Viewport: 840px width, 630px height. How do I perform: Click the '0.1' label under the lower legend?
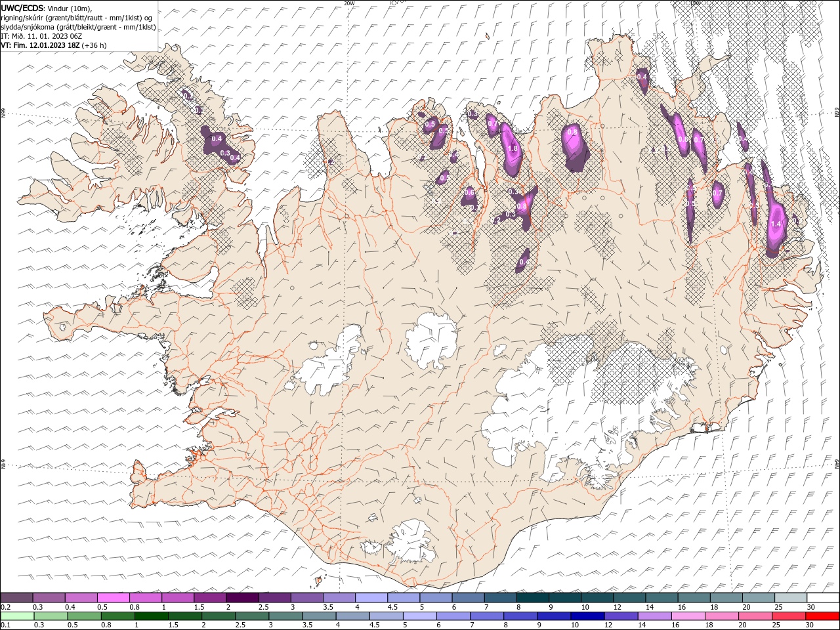point(5,625)
